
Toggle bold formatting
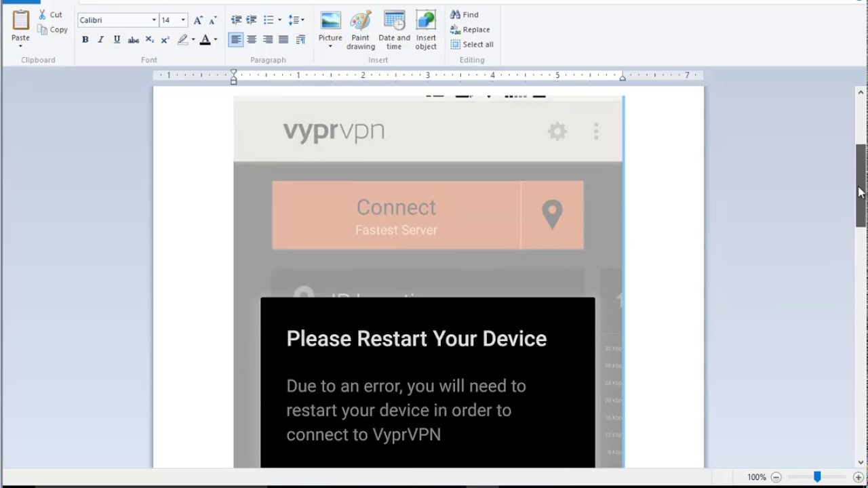85,40
